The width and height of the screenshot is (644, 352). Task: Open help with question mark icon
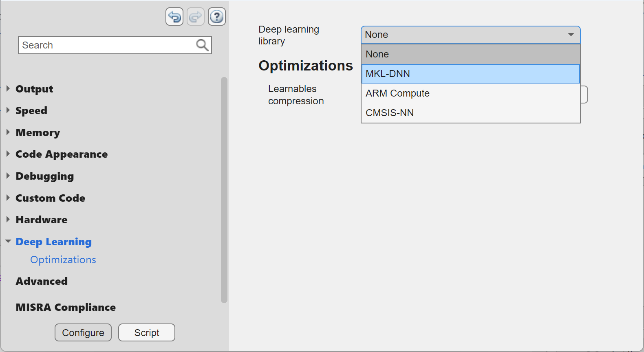point(217,17)
